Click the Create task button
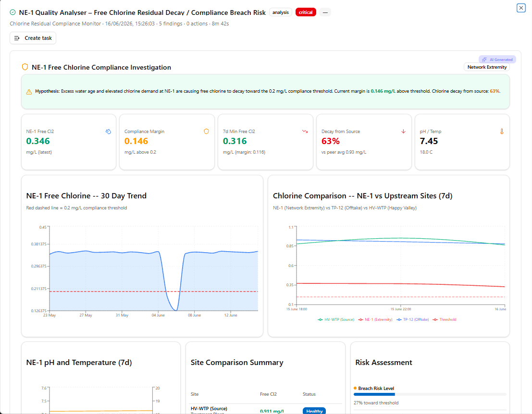Screen dimensions: 532x414 (x=33, y=38)
